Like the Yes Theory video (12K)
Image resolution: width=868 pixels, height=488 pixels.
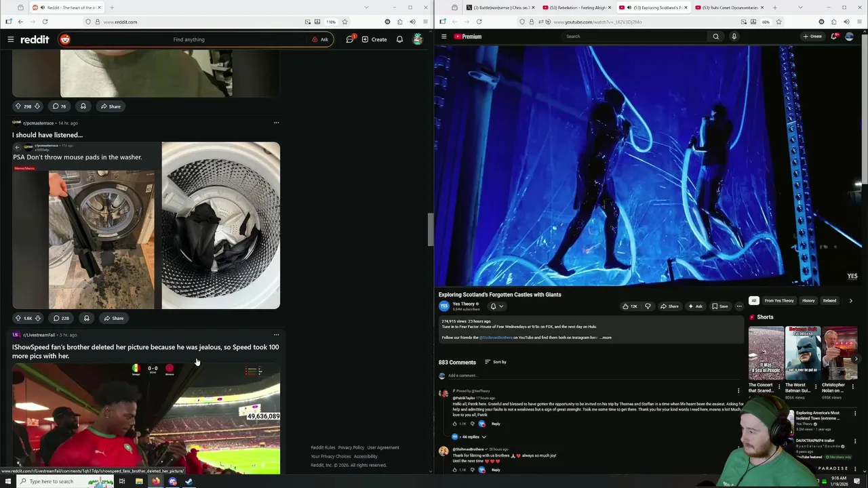(x=630, y=306)
